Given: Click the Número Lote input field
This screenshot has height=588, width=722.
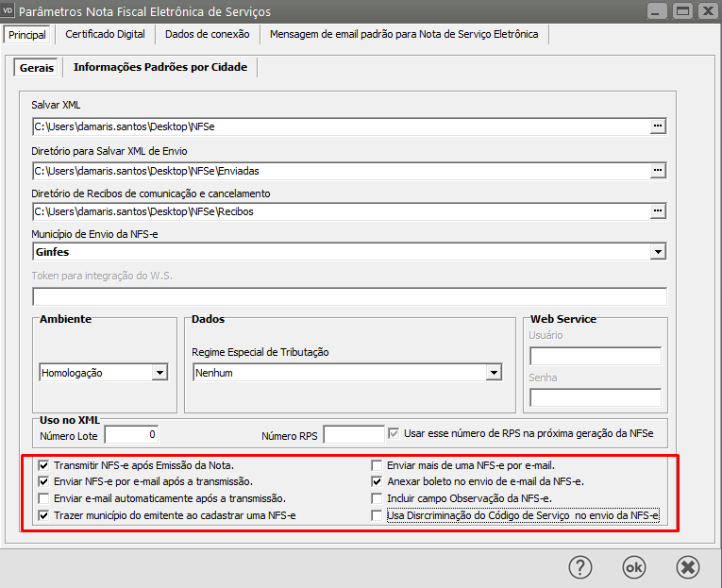Looking at the screenshot, I should [131, 434].
